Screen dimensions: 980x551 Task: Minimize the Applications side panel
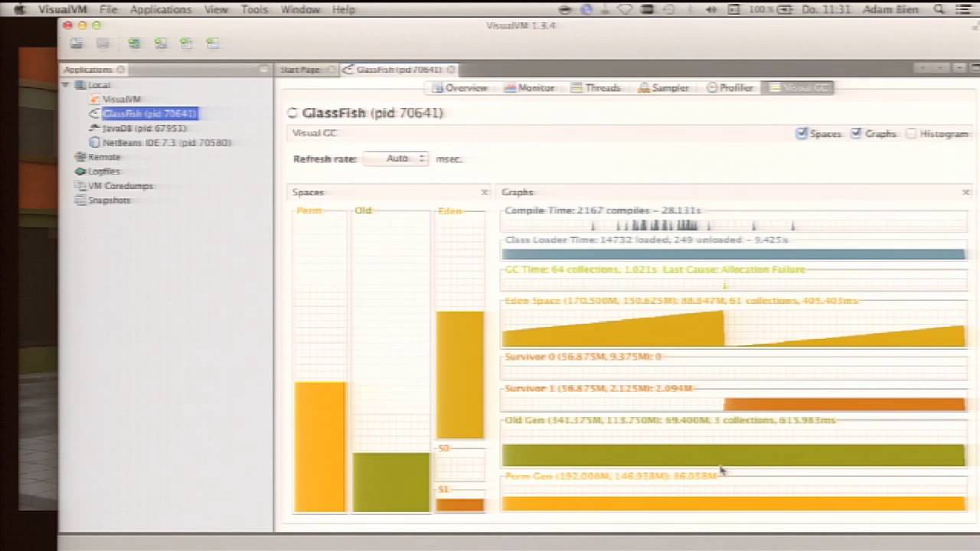(264, 69)
